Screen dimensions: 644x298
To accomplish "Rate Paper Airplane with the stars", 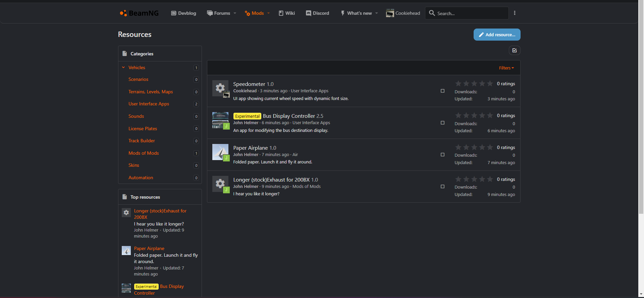I will (474, 147).
